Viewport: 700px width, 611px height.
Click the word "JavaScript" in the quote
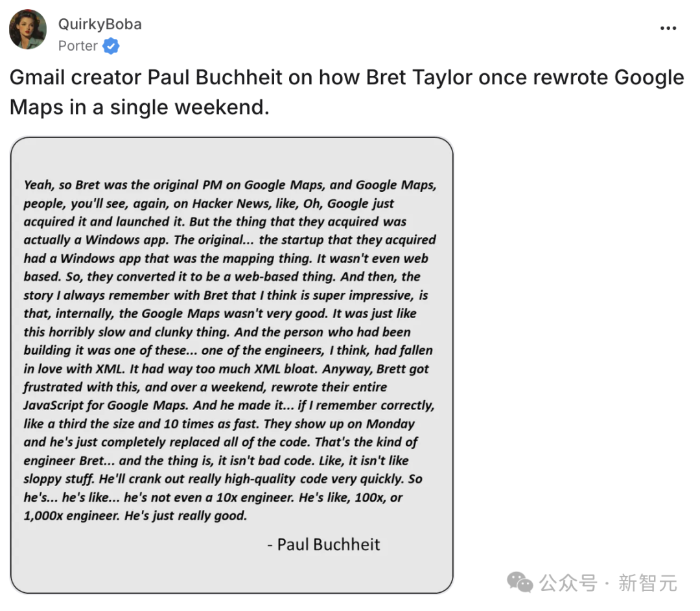[x=54, y=406]
